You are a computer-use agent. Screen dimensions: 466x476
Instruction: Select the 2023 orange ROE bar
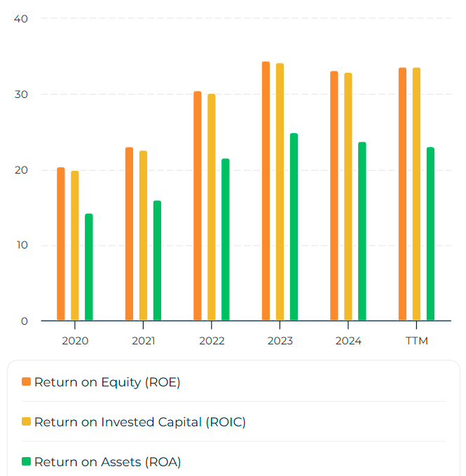[x=266, y=191]
